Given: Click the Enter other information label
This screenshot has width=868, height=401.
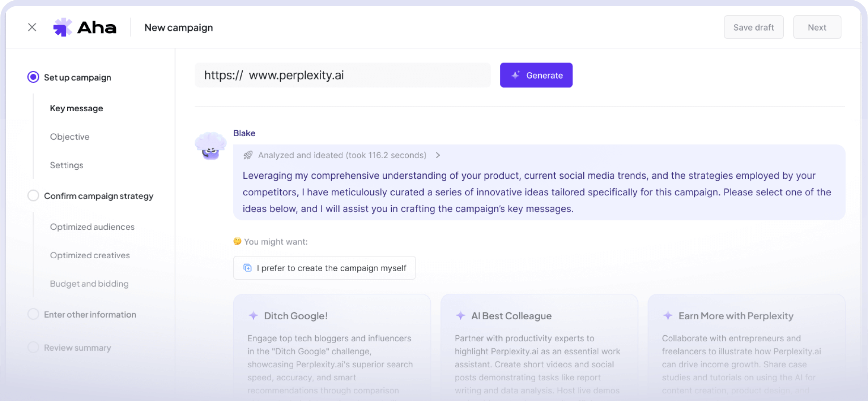Looking at the screenshot, I should [x=90, y=314].
